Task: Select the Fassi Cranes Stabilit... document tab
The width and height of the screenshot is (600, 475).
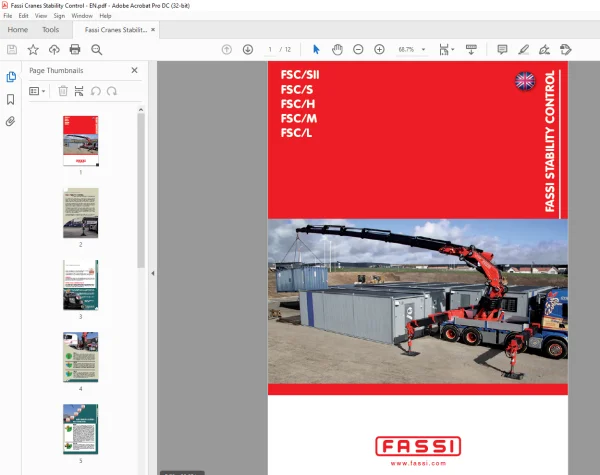Action: (116, 30)
